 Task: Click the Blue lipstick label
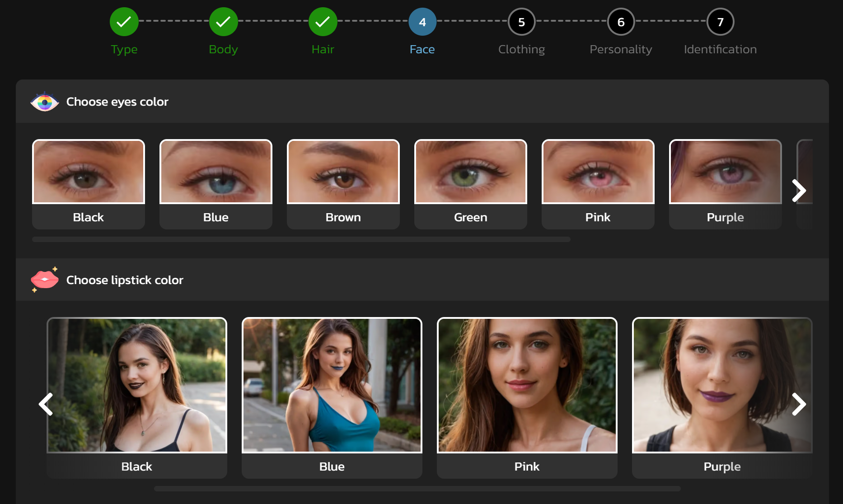click(332, 467)
